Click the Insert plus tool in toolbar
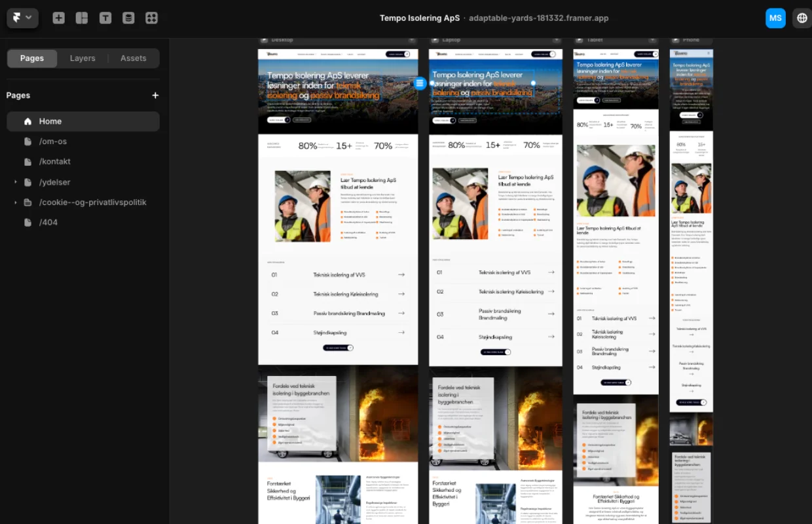This screenshot has width=812, height=524. click(59, 18)
